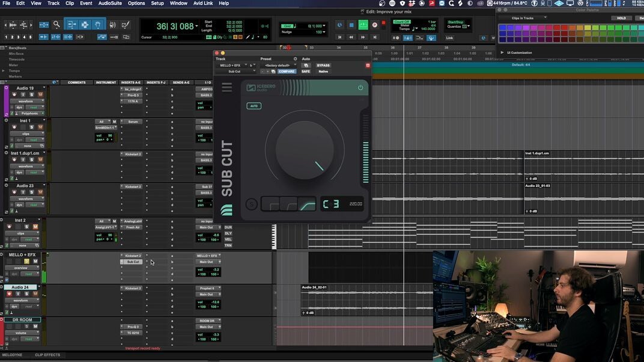Image resolution: width=644 pixels, height=362 pixels.
Task: Select the Trim tool in toolbar
Action: click(71, 25)
